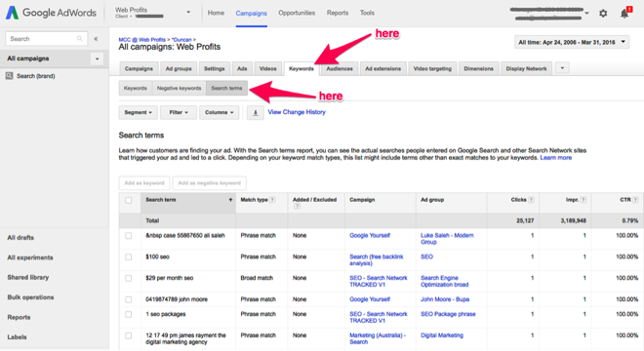644x351 pixels.
Task: Collapse the sidebar with double-chevron icon
Action: pos(96,39)
